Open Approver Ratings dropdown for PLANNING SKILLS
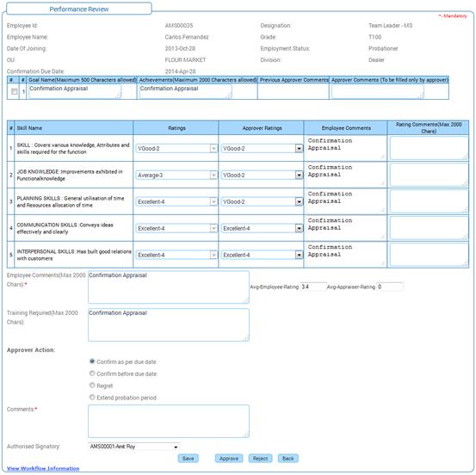 [x=262, y=202]
